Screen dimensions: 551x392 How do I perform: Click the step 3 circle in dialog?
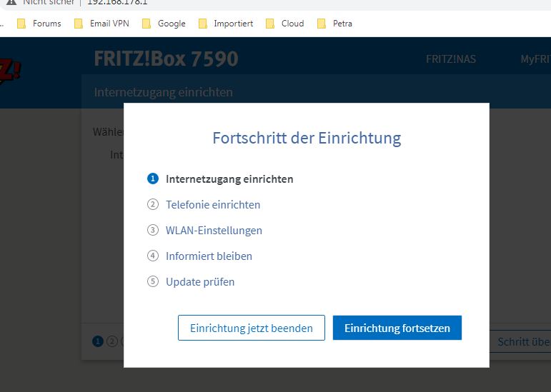tap(153, 230)
